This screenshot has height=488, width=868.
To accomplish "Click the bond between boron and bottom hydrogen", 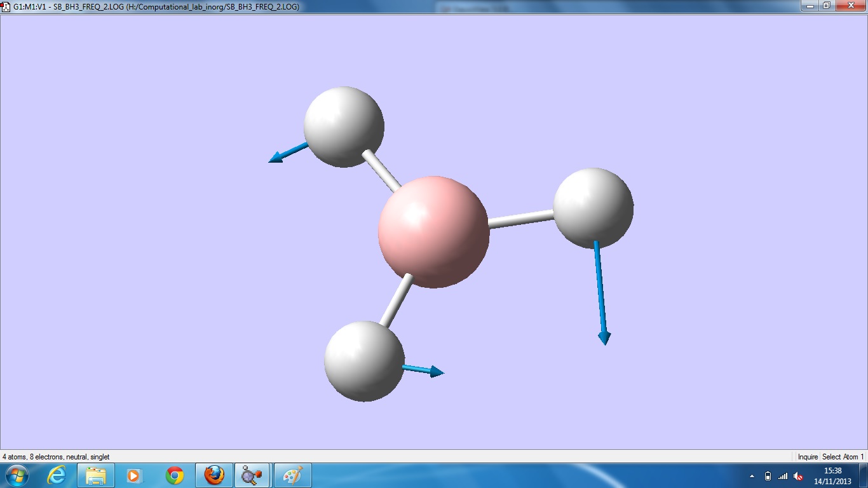I will 396,300.
